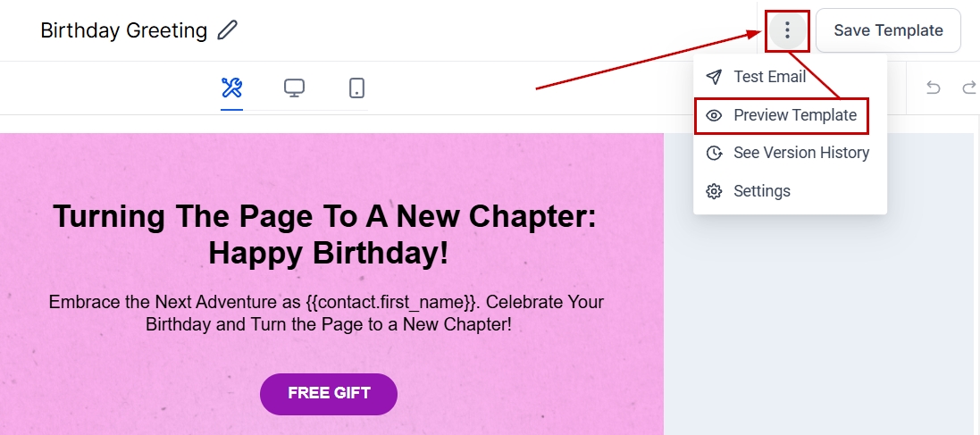Screen dimensions: 980x435
Task: Click the gear icon beside Settings
Action: coord(714,191)
